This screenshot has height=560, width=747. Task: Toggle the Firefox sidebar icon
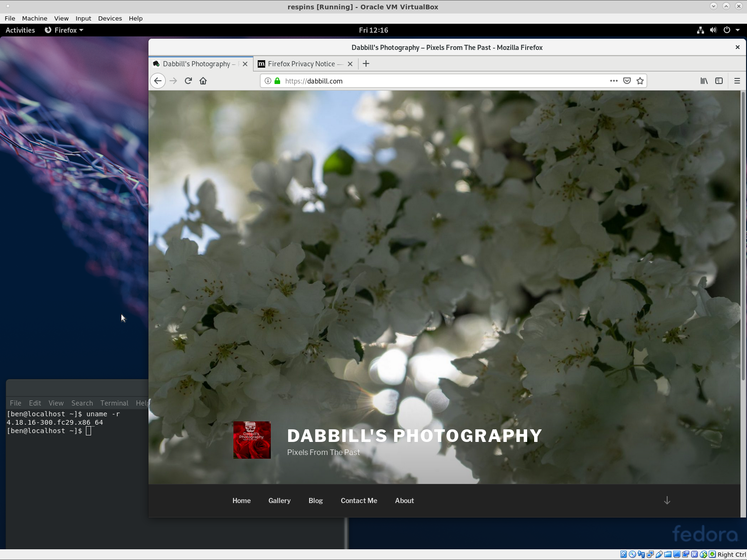tap(719, 81)
